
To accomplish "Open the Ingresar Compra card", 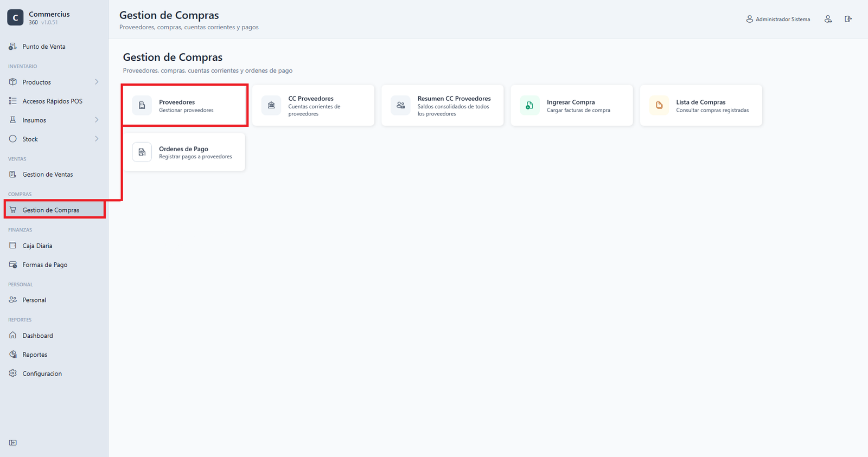I will pyautogui.click(x=572, y=106).
